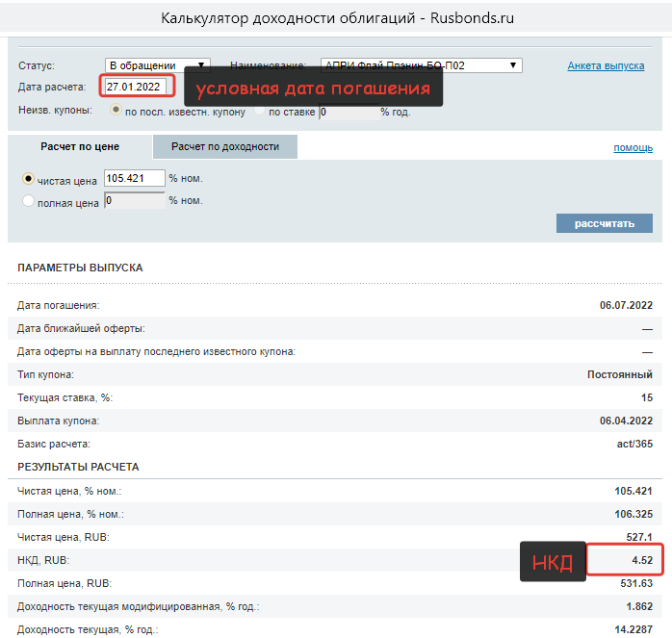672x638 pixels.
Task: Select the чистая цена radio button
Action: pos(28,179)
